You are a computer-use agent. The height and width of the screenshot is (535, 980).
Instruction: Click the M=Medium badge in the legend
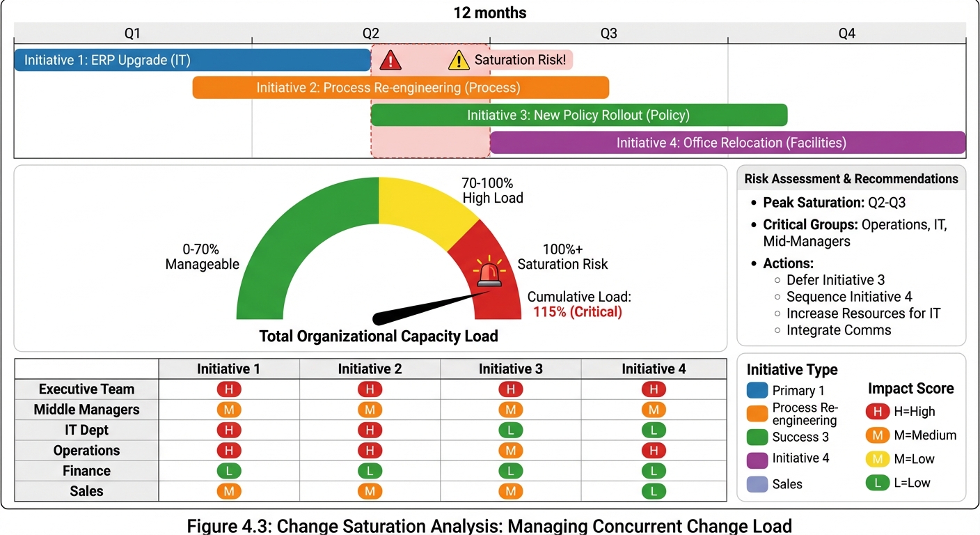(877, 435)
